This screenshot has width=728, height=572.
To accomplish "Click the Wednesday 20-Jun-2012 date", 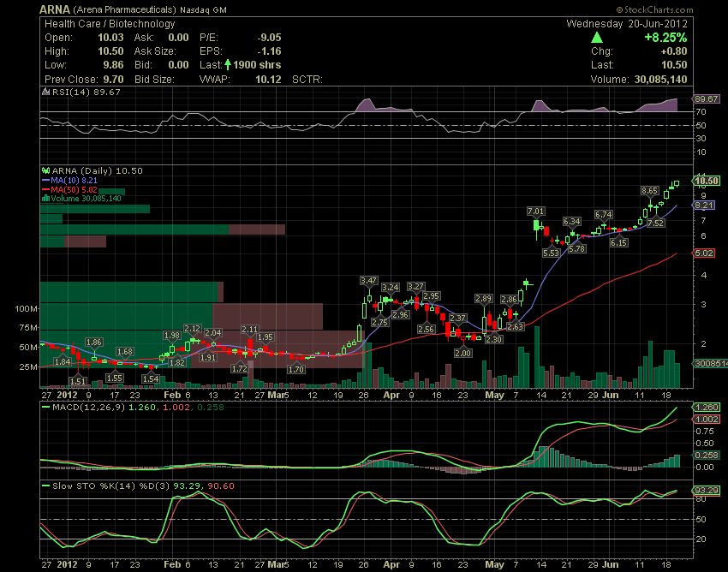I will click(x=627, y=24).
